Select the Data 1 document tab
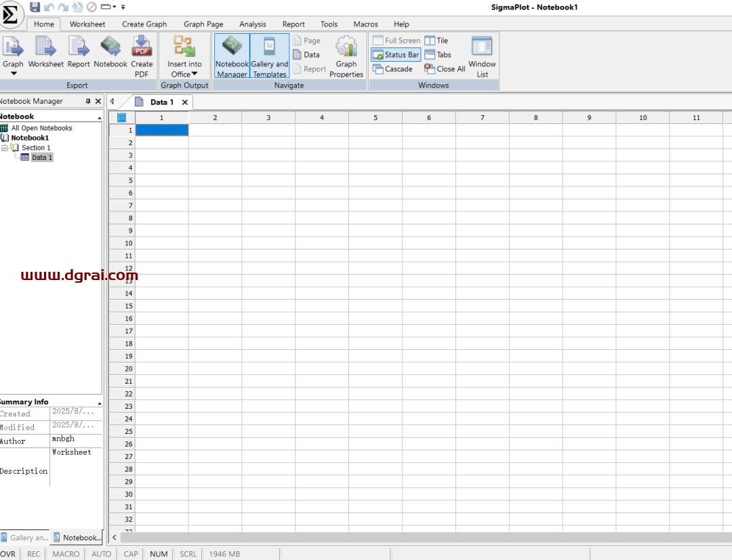 [161, 102]
